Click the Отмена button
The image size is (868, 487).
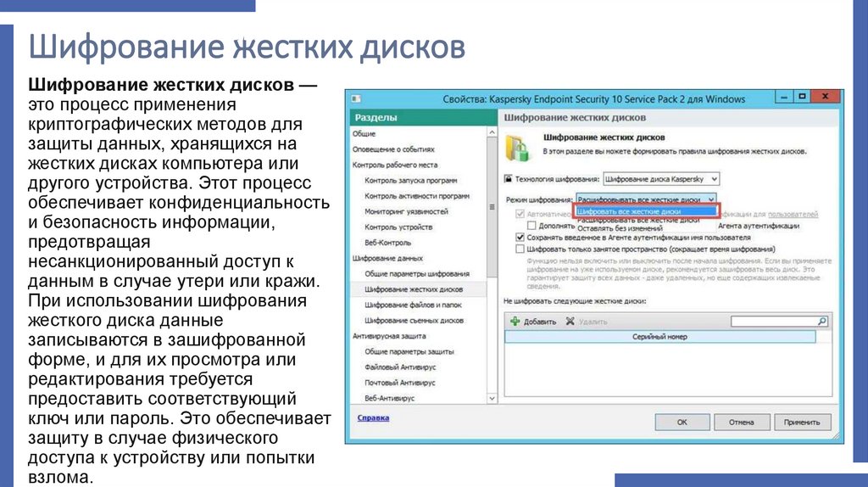(x=741, y=423)
